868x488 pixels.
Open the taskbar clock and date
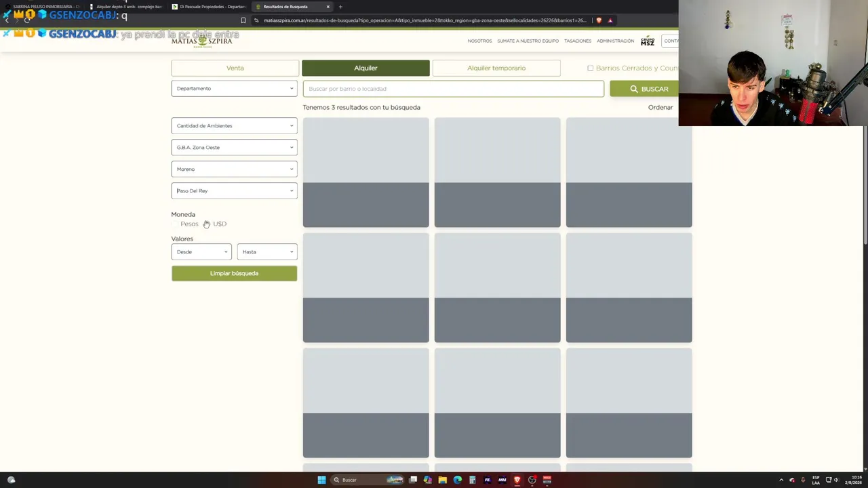point(852,480)
